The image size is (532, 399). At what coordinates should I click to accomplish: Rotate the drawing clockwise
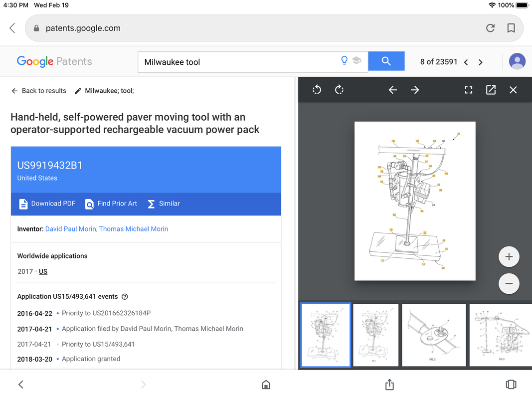(339, 90)
